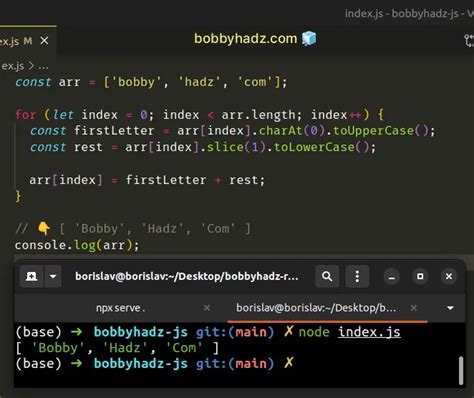Click the ex.js breadcrumb item

[x=13, y=66]
